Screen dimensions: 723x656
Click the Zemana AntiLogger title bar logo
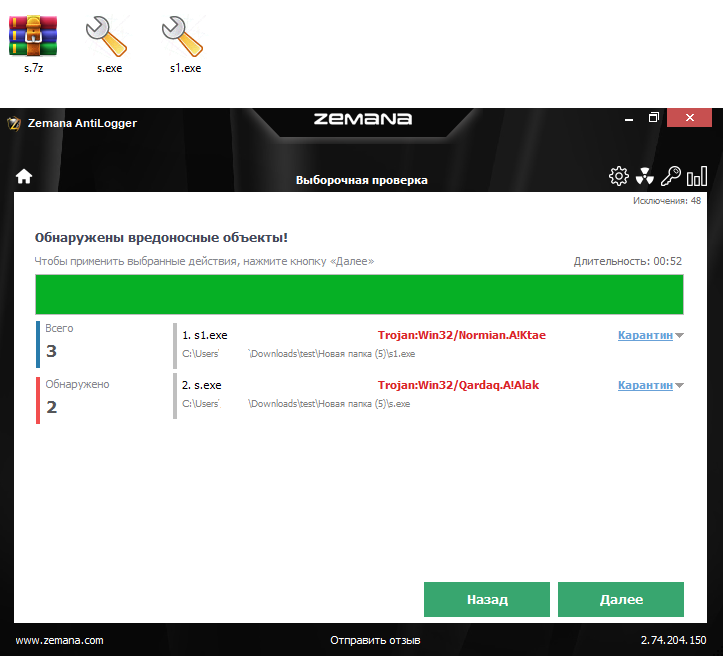point(14,124)
